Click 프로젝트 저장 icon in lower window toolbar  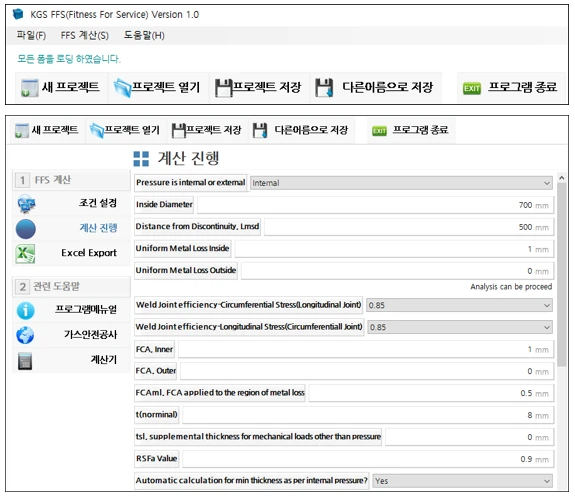click(178, 131)
